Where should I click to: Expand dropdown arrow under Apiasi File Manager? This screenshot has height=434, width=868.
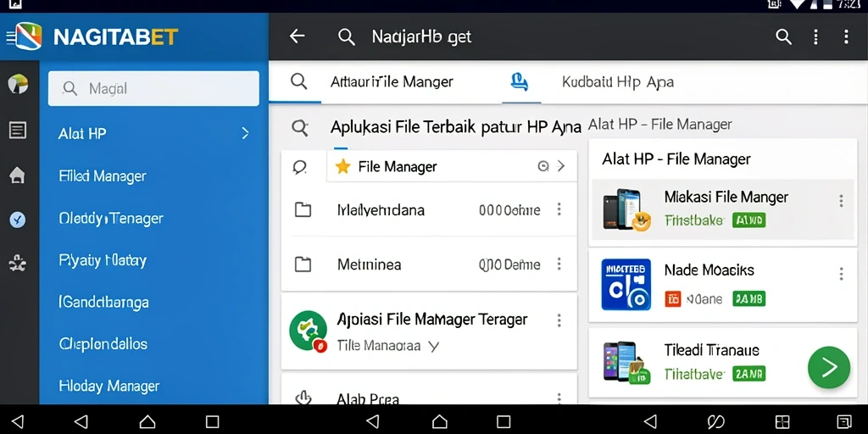434,347
